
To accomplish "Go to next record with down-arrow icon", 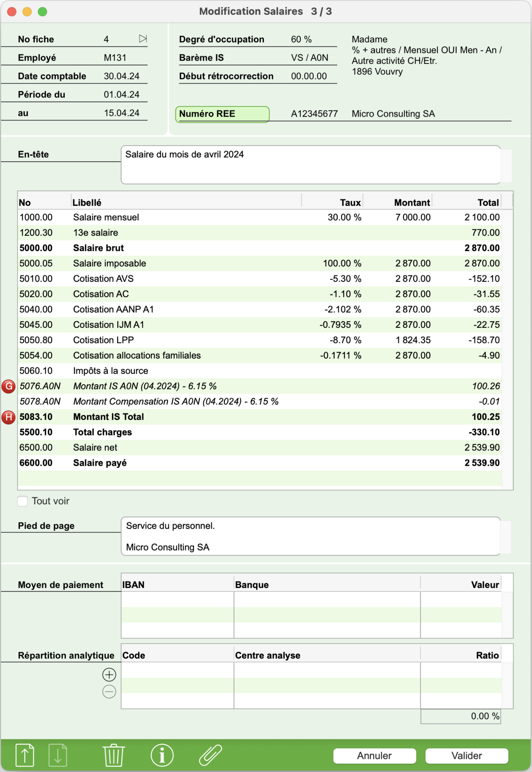I will (58, 755).
